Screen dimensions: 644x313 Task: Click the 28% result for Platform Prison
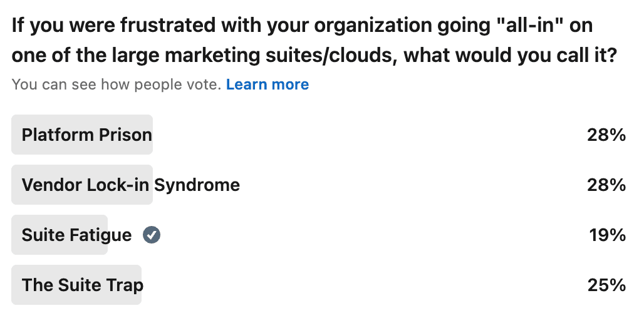[606, 135]
